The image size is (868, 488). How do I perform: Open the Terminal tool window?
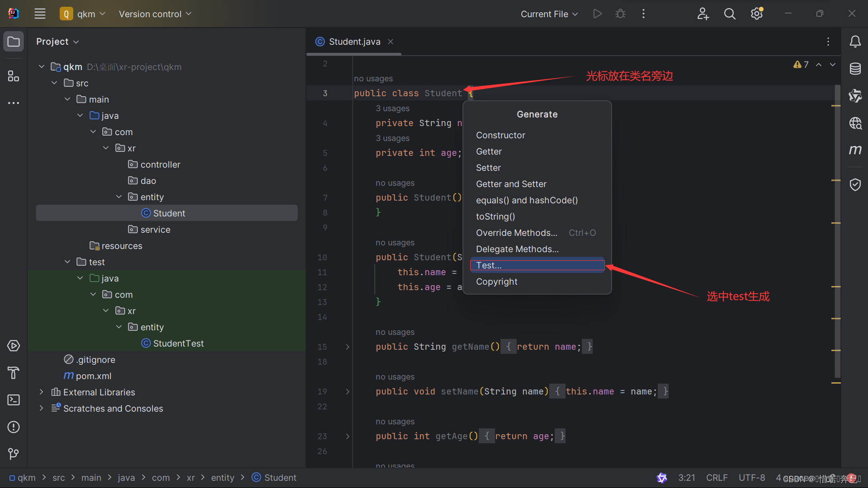pos(14,400)
